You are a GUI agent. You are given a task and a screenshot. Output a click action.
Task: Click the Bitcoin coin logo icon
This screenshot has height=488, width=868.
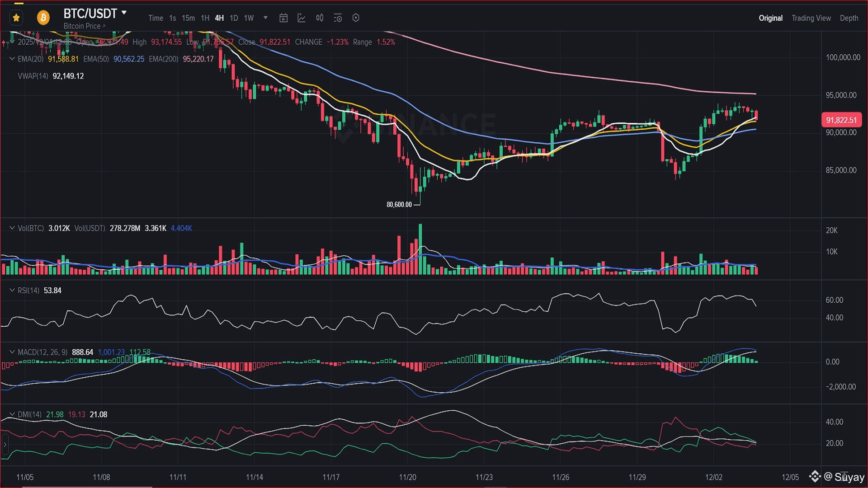click(x=43, y=18)
